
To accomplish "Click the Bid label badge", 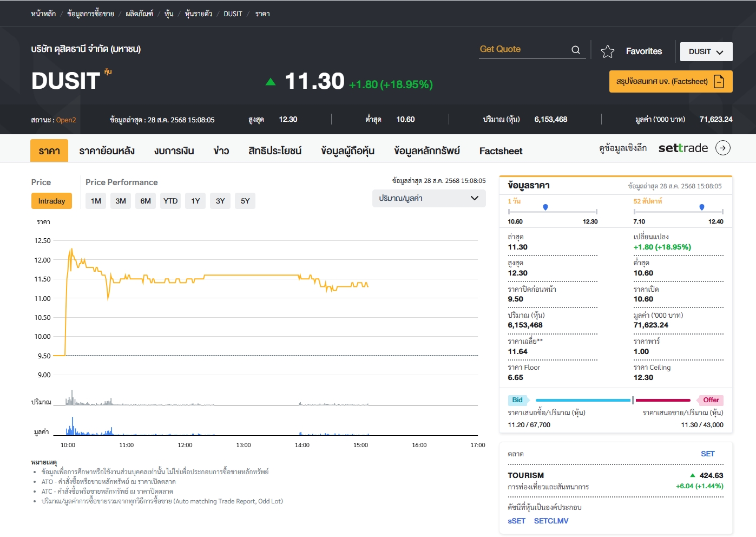I will click(517, 400).
